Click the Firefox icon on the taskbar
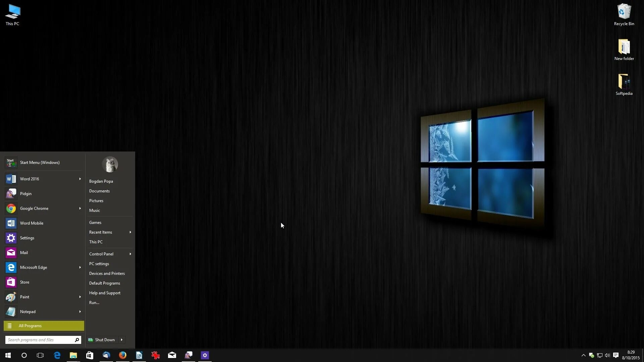The image size is (644, 362). [123, 355]
